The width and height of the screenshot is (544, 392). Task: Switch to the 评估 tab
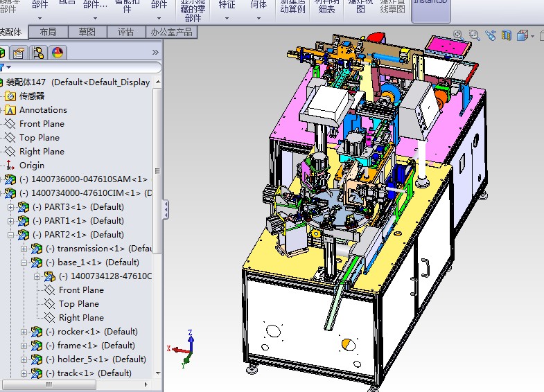click(x=126, y=32)
